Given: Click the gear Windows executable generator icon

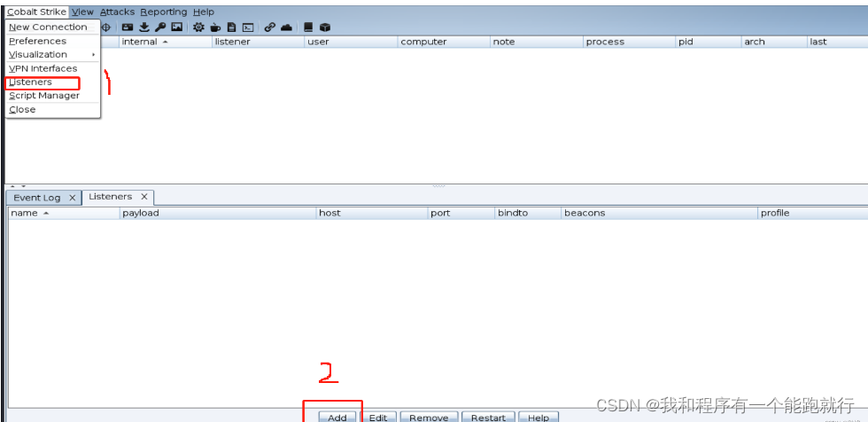Looking at the screenshot, I should coord(198,27).
